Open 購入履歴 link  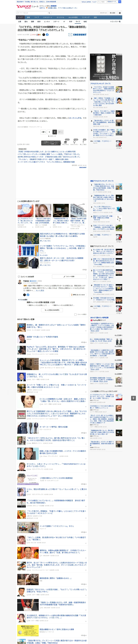(x=112, y=13)
